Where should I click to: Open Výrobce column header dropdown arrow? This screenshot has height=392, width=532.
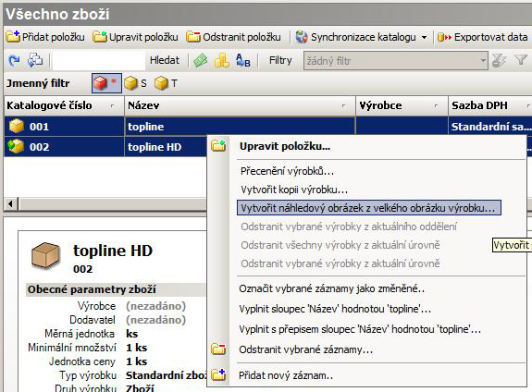436,105
